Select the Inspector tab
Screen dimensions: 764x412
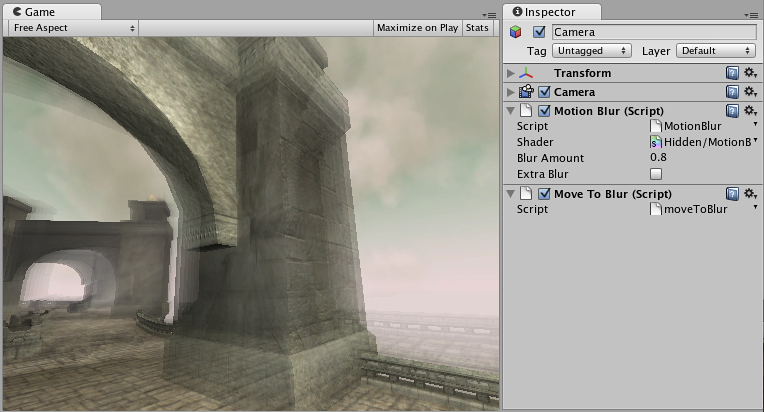[549, 11]
